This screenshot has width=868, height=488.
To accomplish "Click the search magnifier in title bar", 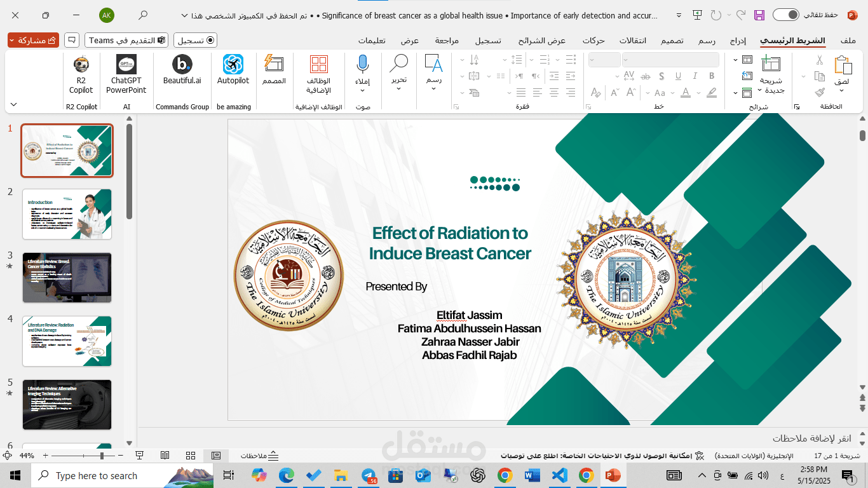I will point(144,15).
